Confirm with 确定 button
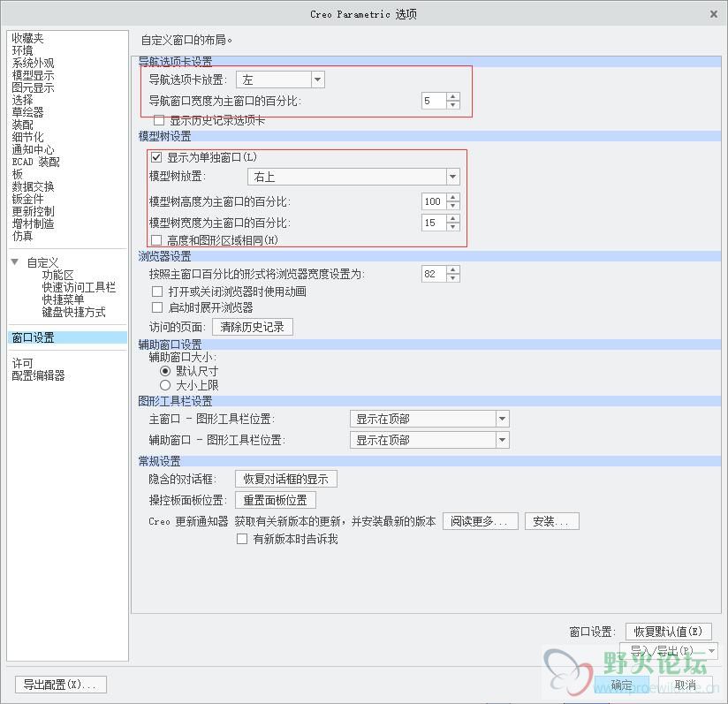Screen dimensions: 728x704 pyautogui.click(x=622, y=685)
